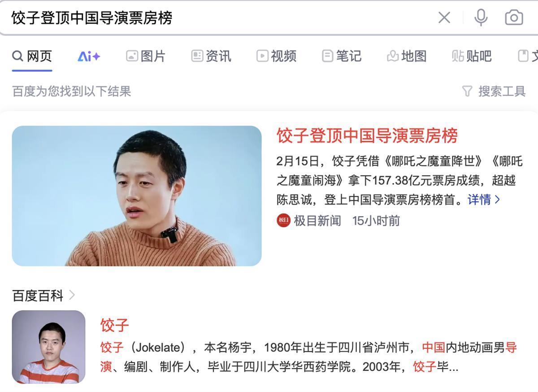Open 饺子 Baike entry title link
Screen dimensions: 538x392
point(115,325)
